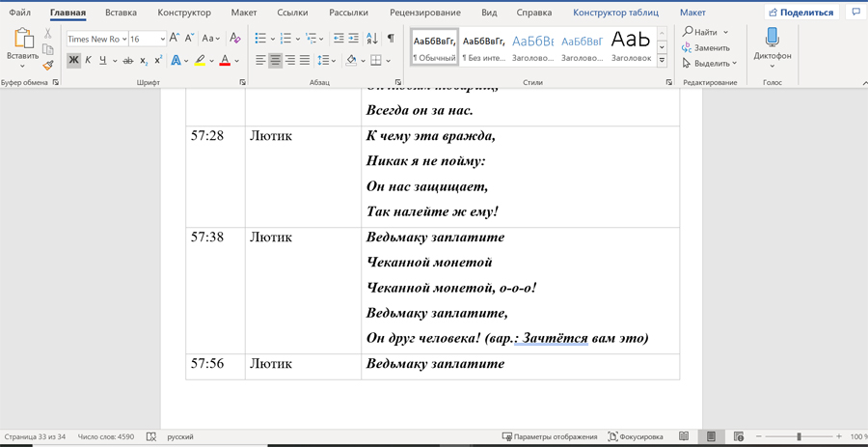
Task: Open the change case Aa dropdown
Action: 211,39
